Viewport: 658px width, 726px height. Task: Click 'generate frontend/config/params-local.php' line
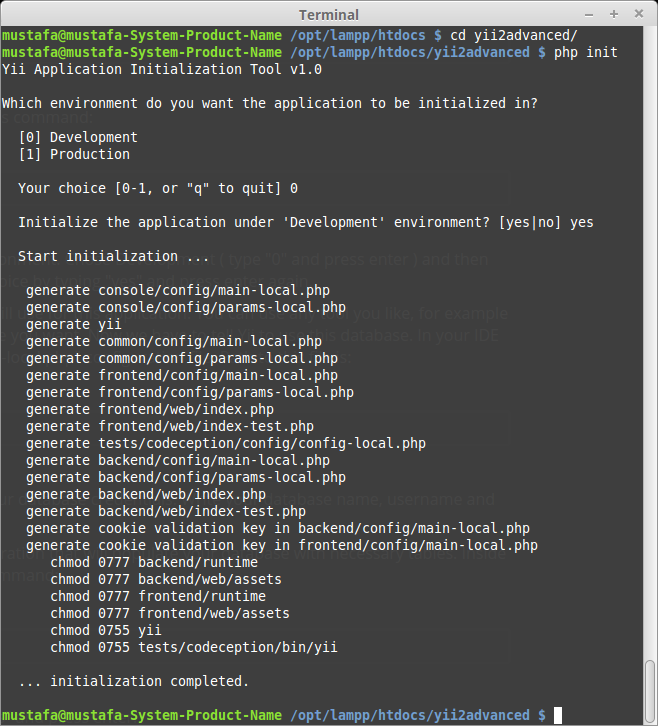point(190,392)
